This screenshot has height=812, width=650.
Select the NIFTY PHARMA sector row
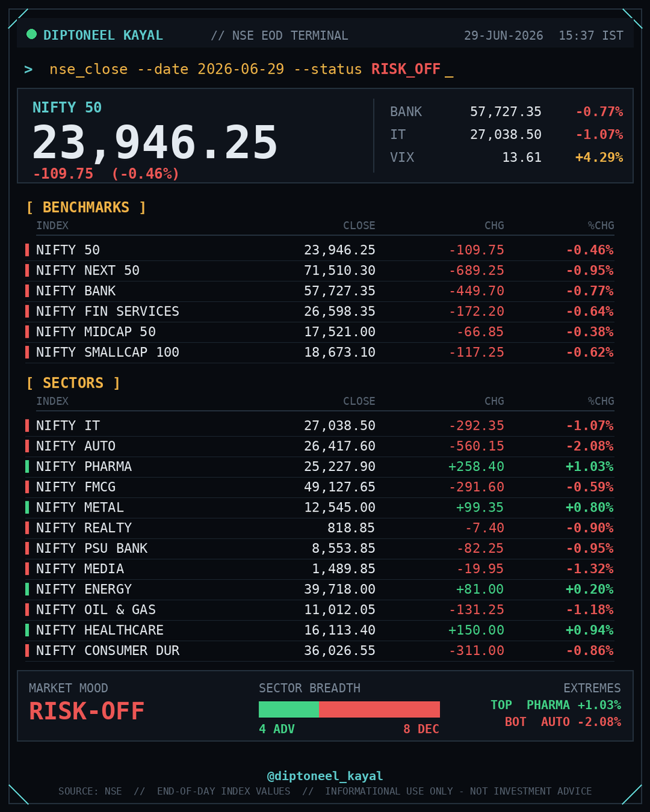coord(320,466)
